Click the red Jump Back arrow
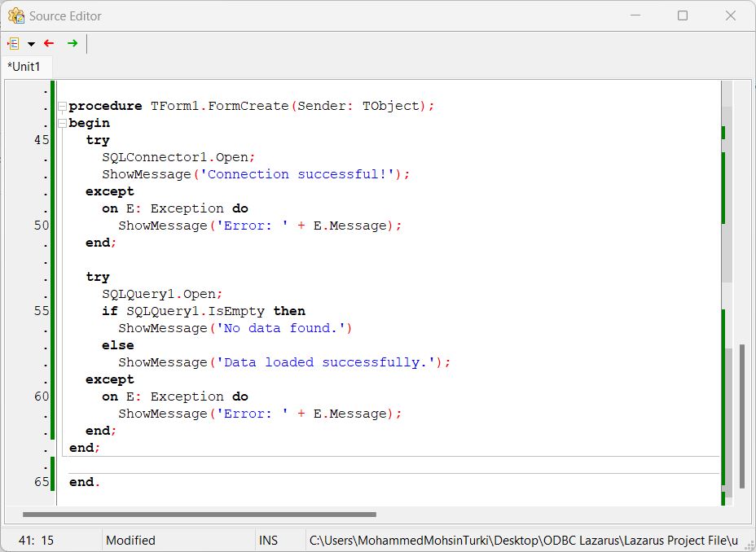The height and width of the screenshot is (552, 756). click(49, 43)
